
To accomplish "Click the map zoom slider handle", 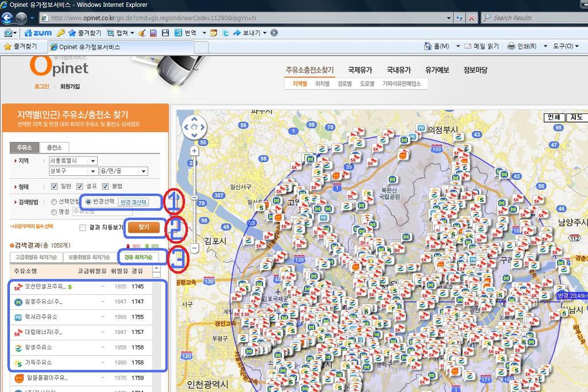I will pyautogui.click(x=194, y=198).
